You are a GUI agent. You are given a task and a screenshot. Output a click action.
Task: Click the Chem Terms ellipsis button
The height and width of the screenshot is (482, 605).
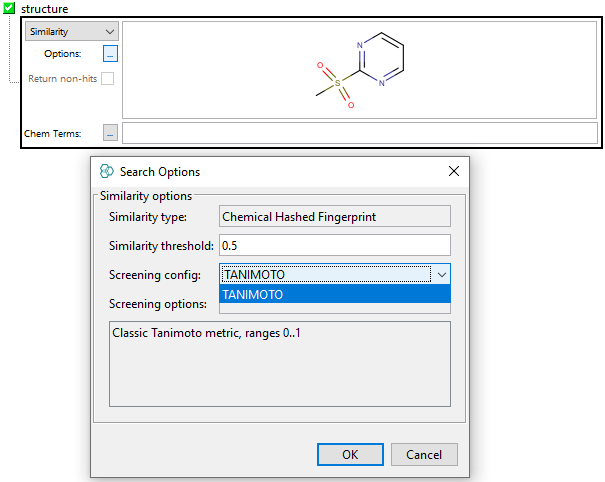110,133
